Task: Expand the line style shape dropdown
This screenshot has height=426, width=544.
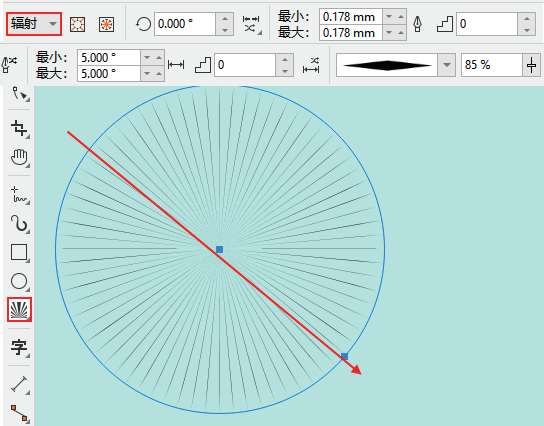Action: [x=447, y=65]
